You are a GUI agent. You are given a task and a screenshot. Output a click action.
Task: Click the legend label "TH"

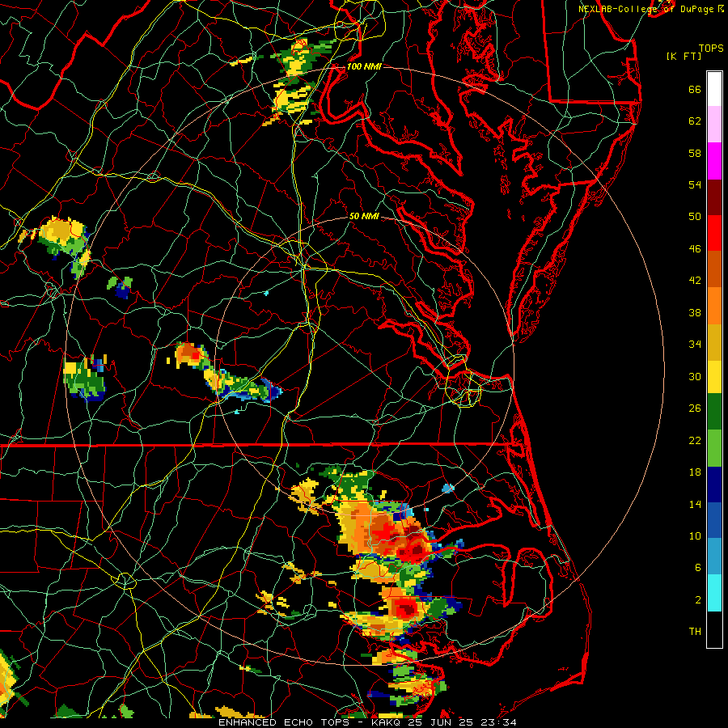pos(695,632)
